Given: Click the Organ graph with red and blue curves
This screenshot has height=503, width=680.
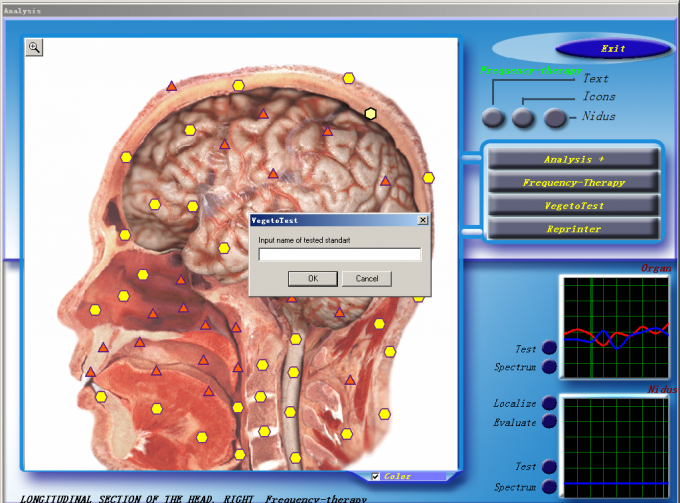Looking at the screenshot, I should 616,328.
